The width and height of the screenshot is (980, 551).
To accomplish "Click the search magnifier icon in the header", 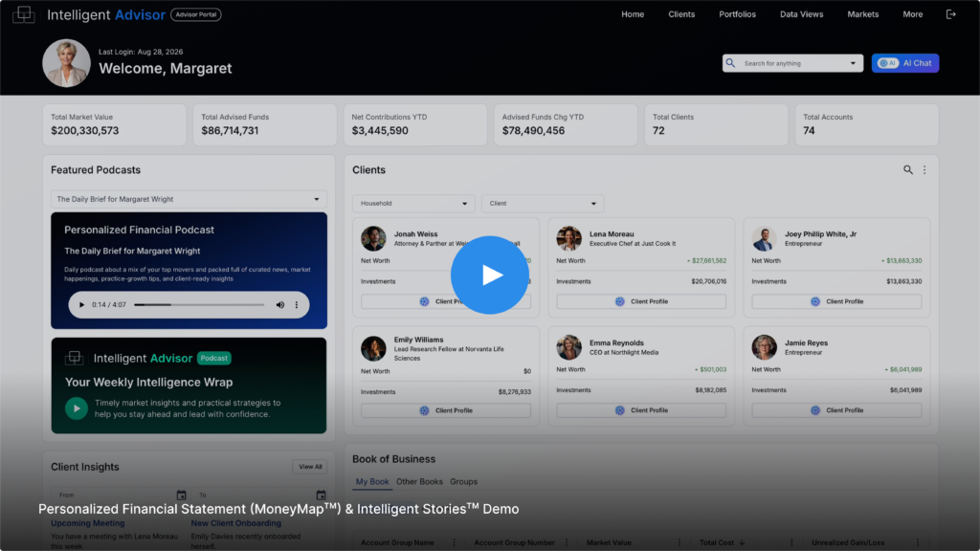I will [730, 63].
